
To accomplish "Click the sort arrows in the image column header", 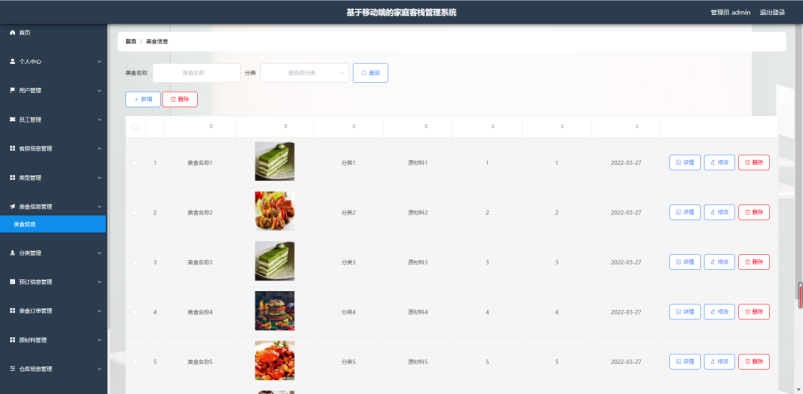I will [286, 127].
